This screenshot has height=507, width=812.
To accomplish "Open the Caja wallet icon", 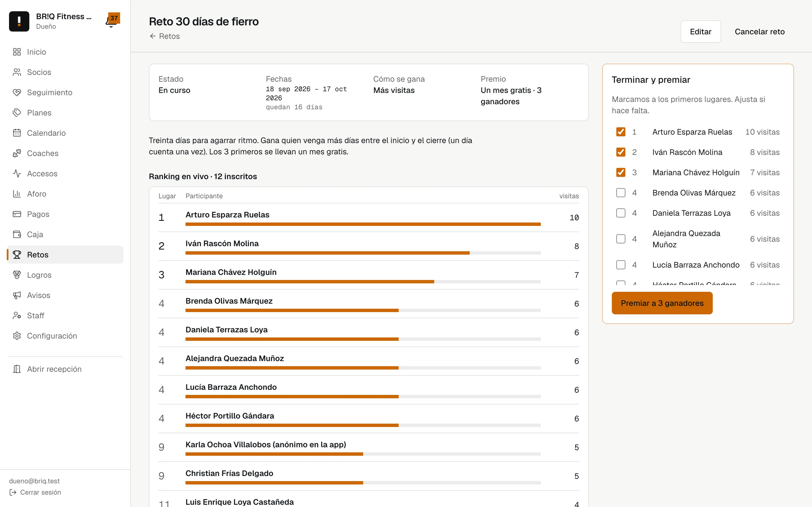I will click(17, 234).
